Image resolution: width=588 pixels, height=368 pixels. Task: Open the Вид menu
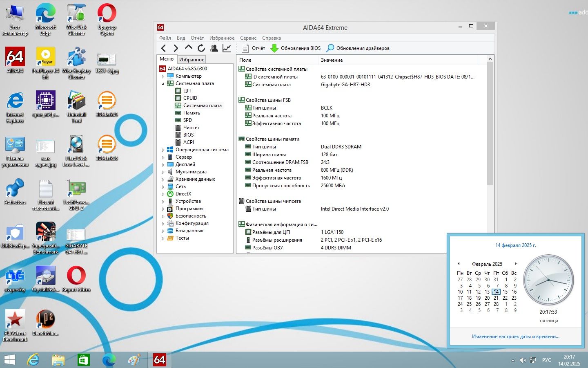[181, 38]
